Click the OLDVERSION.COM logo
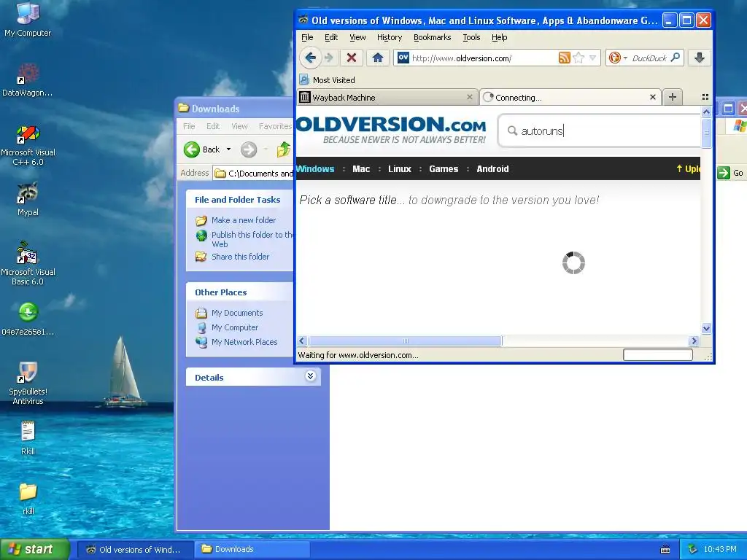Viewport: 747px width, 560px height. pyautogui.click(x=391, y=130)
